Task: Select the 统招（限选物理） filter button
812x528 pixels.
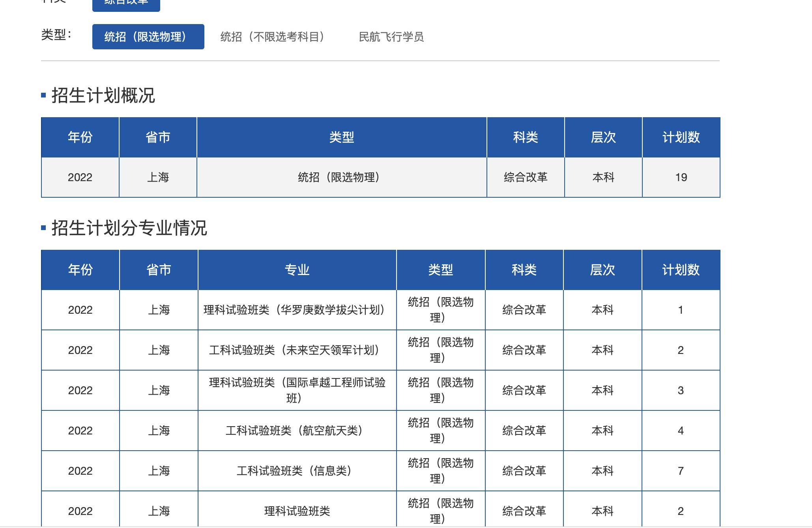Action: (148, 37)
